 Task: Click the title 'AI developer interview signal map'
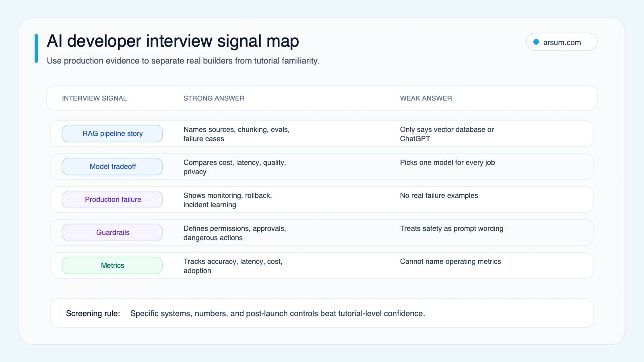pos(173,41)
